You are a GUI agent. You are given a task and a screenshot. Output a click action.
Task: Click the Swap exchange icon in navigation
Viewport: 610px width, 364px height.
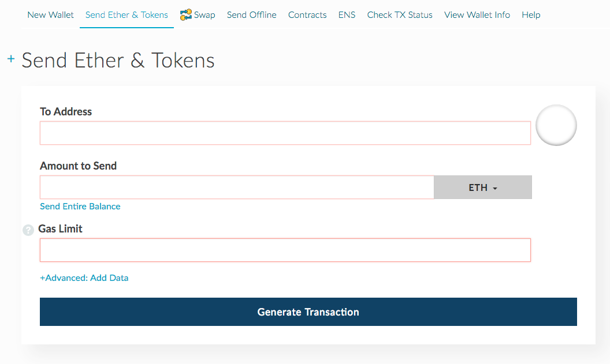[185, 15]
